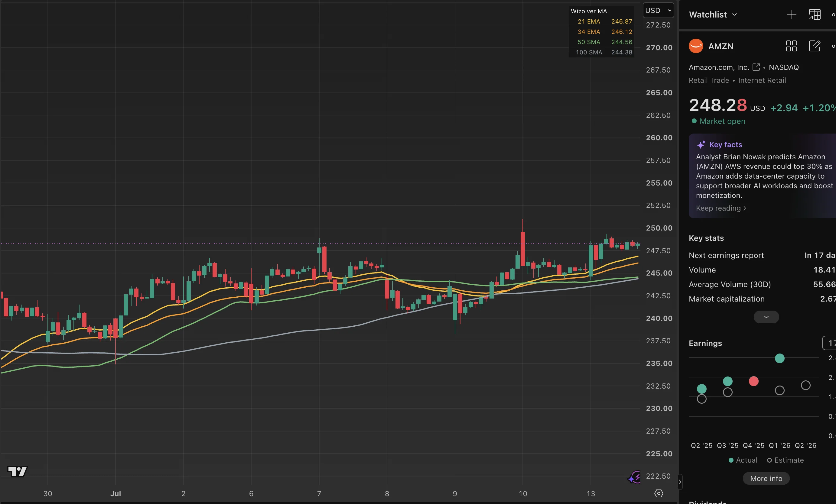The height and width of the screenshot is (504, 836).
Task: Open the Watchlist dropdown menu
Action: pos(713,15)
